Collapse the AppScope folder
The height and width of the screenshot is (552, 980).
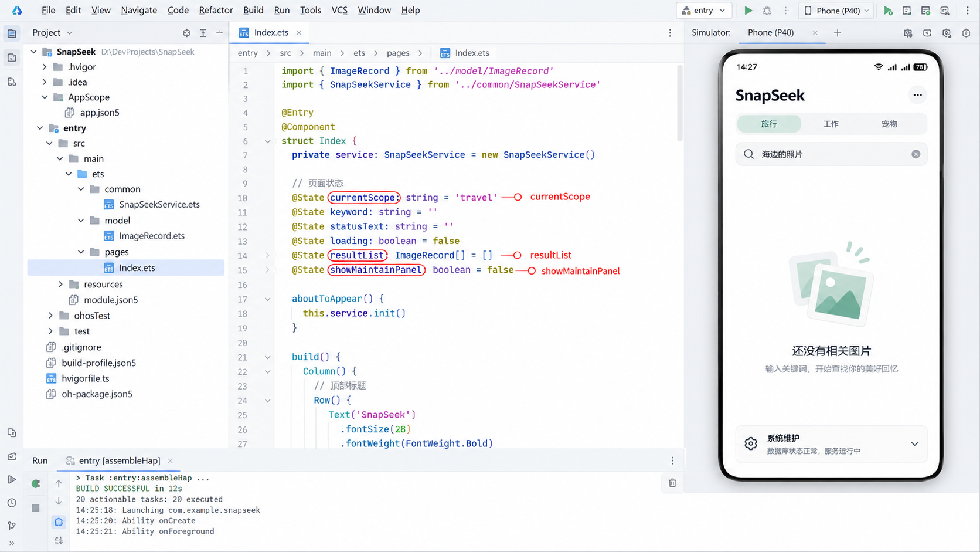click(45, 97)
